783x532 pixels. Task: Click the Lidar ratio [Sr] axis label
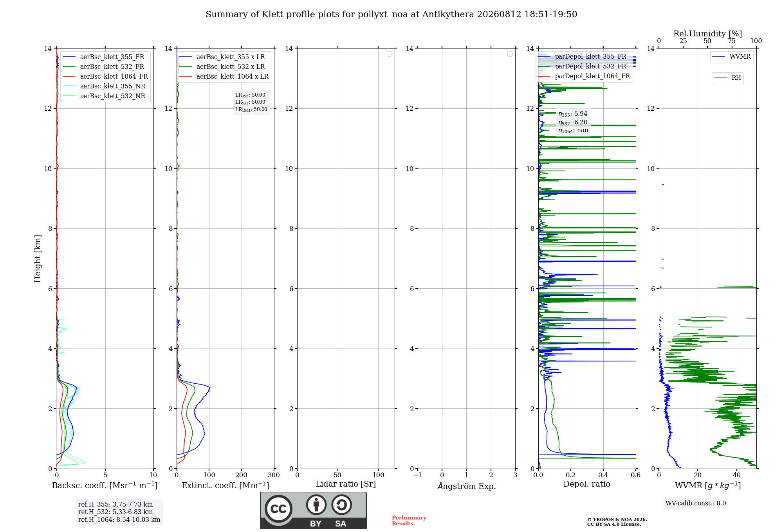click(346, 484)
